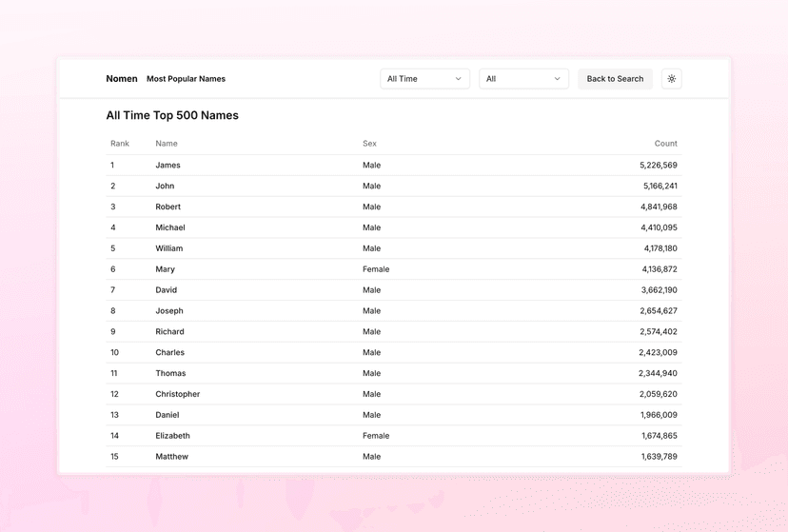
Task: Click the Count column header
Action: pos(665,144)
